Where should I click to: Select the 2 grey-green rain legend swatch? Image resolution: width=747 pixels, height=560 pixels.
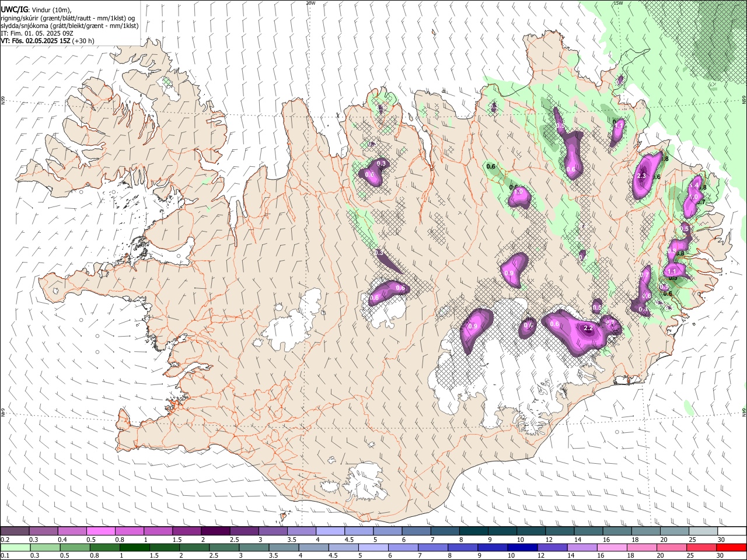click(x=194, y=547)
